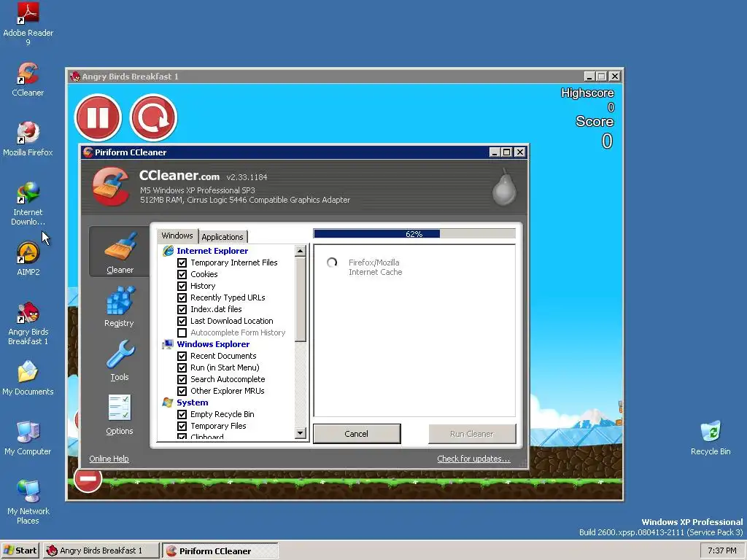Click Firefox/Mozilla Internet Cache progress text
Image resolution: width=747 pixels, height=560 pixels.
[x=376, y=267]
